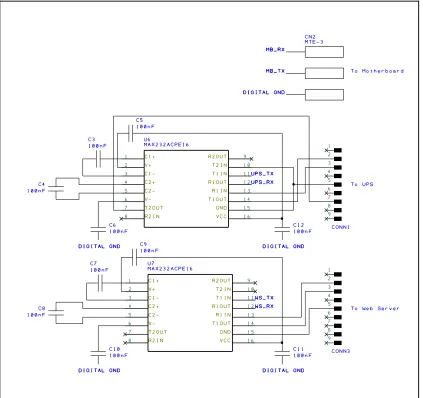Click the VCC pin name inside U7
The width and height of the screenshot is (423, 398).
[225, 340]
